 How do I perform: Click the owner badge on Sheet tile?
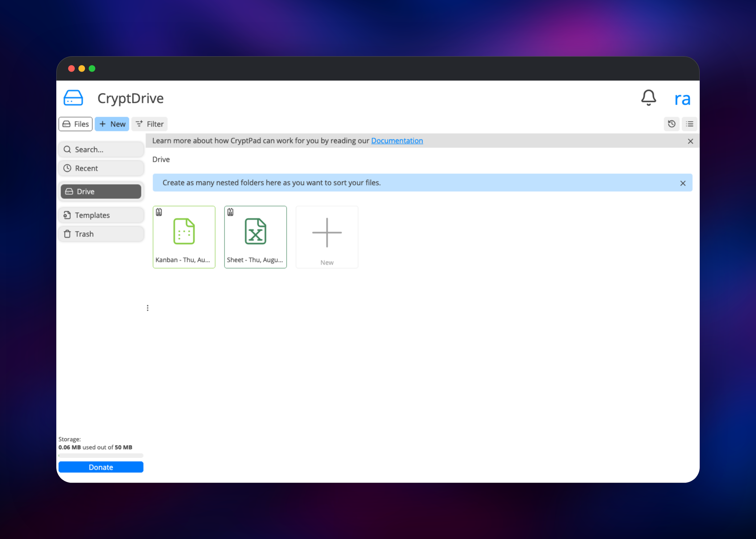(x=231, y=212)
